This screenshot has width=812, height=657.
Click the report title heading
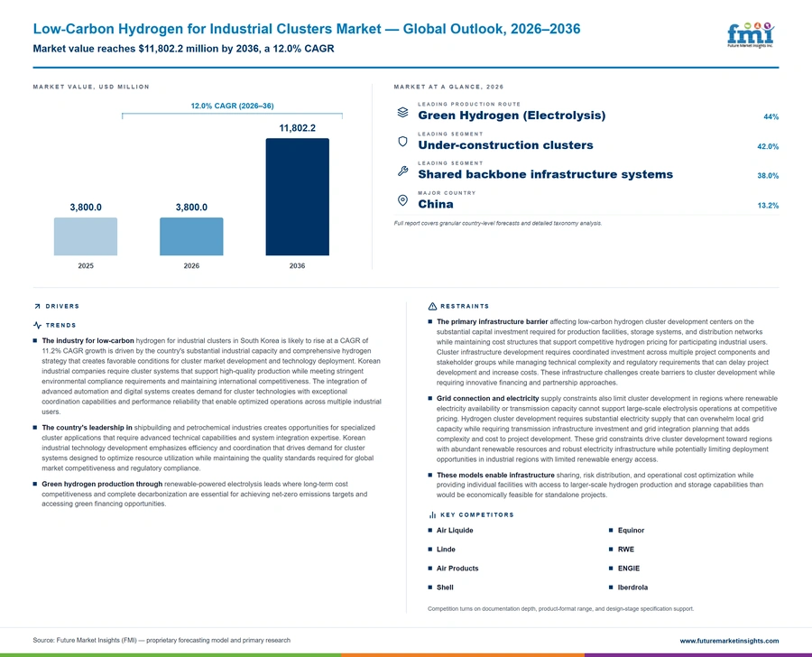tap(307, 29)
